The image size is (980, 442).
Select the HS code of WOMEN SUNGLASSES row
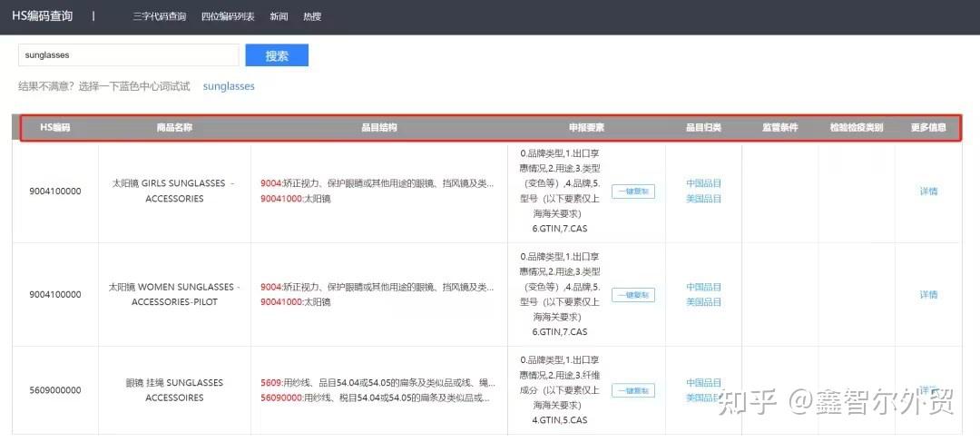tap(55, 294)
